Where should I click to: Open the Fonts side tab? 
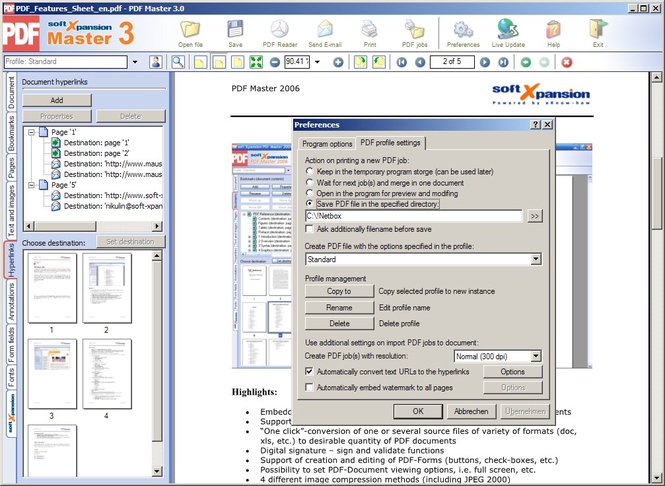click(x=11, y=377)
